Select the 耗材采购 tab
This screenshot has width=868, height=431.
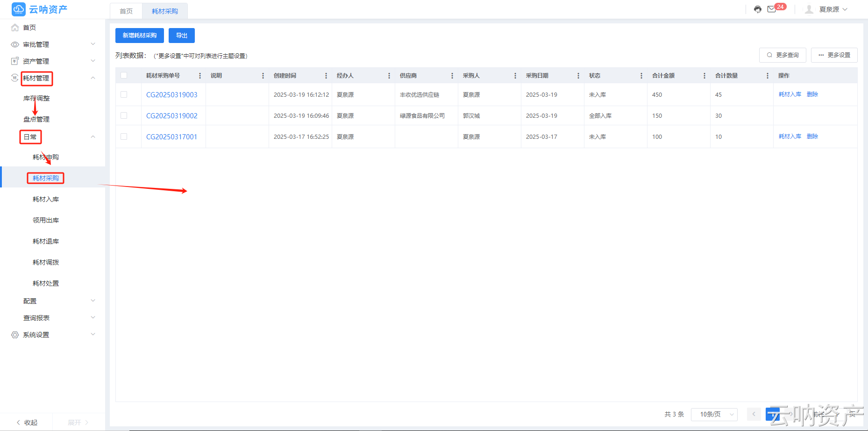[x=165, y=11]
